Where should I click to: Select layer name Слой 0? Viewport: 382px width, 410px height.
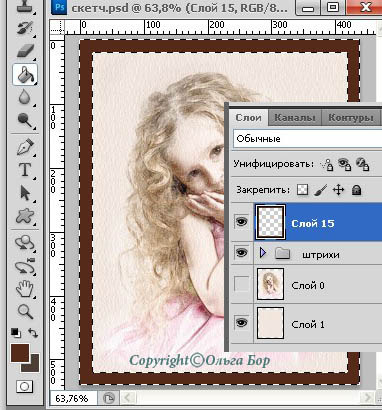(x=308, y=285)
